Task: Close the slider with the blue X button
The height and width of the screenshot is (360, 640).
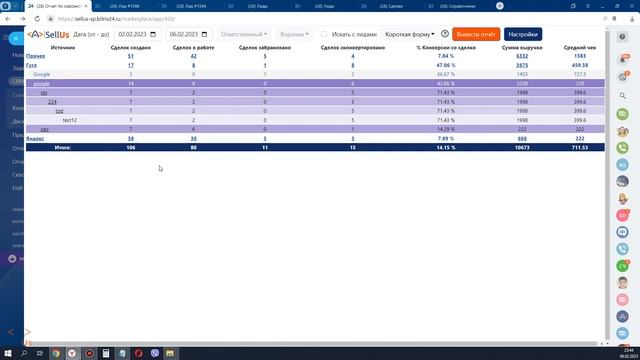Action: tap(16, 38)
